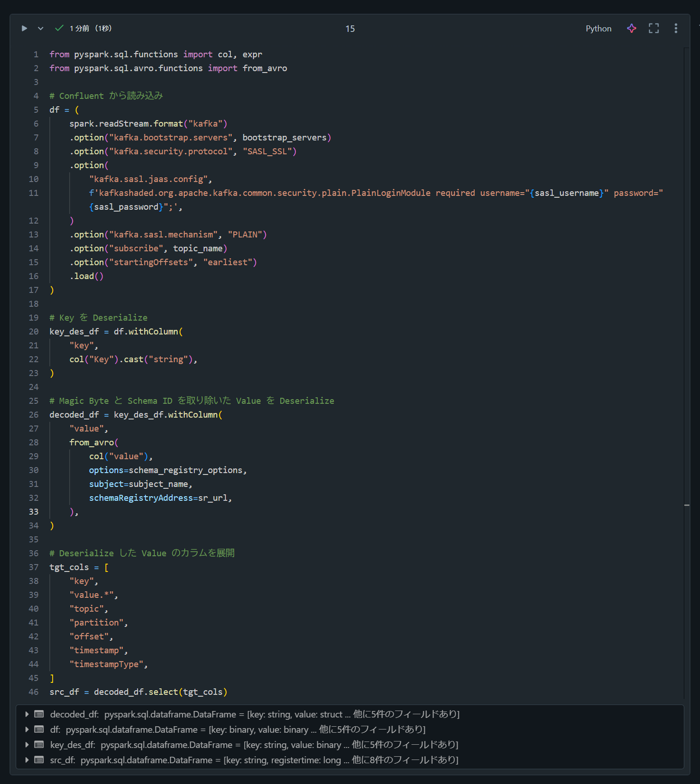Click '.cast("string")' on line 22

(156, 359)
